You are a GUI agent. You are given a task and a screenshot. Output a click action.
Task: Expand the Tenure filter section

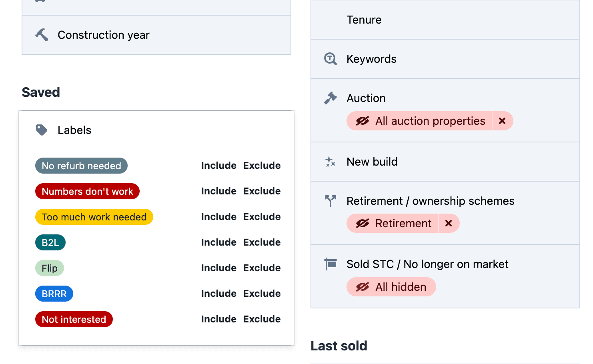[364, 20]
